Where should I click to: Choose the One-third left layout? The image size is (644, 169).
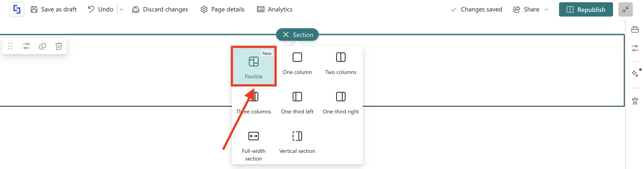coord(297,103)
